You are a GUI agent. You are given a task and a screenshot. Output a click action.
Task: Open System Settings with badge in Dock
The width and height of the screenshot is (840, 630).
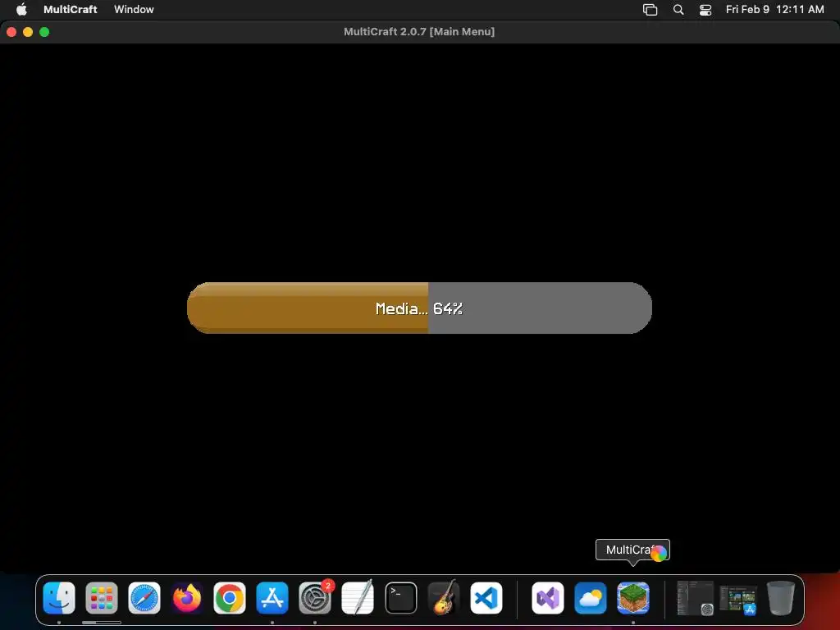(315, 598)
